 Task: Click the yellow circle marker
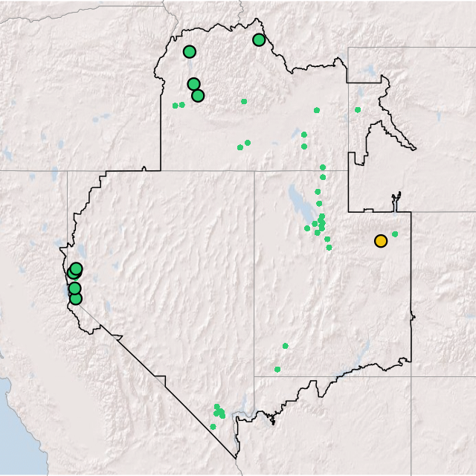pos(380,241)
